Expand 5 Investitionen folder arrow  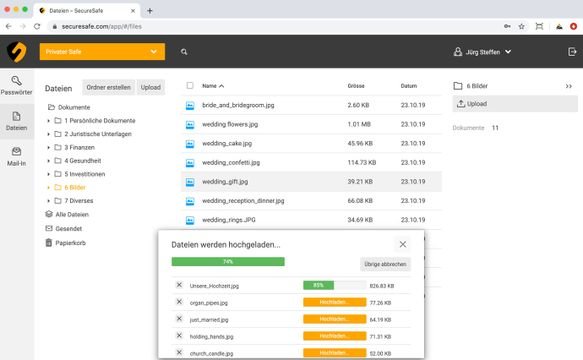[48, 174]
